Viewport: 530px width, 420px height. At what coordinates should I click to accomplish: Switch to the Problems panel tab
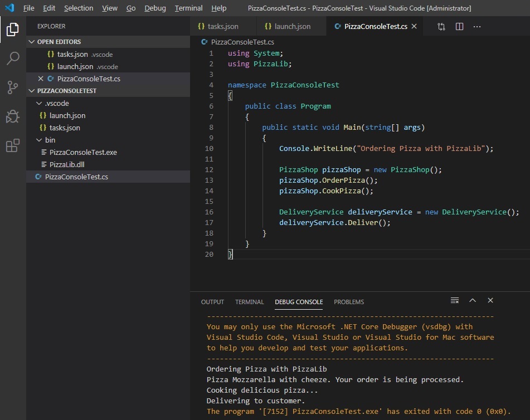pyautogui.click(x=349, y=302)
